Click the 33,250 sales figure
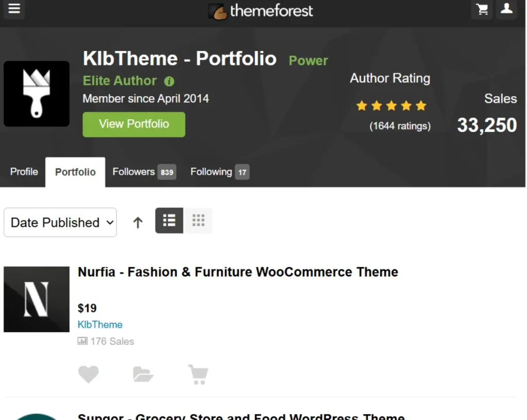 (x=487, y=125)
